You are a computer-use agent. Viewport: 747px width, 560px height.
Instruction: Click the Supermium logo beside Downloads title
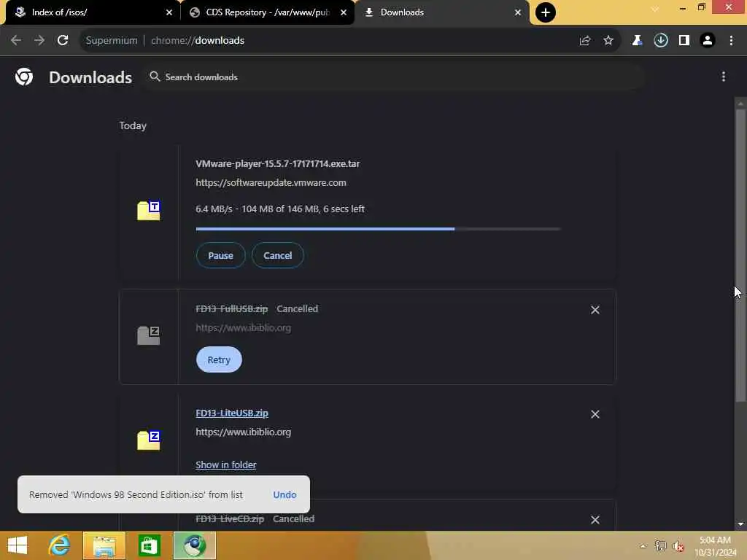[24, 77]
